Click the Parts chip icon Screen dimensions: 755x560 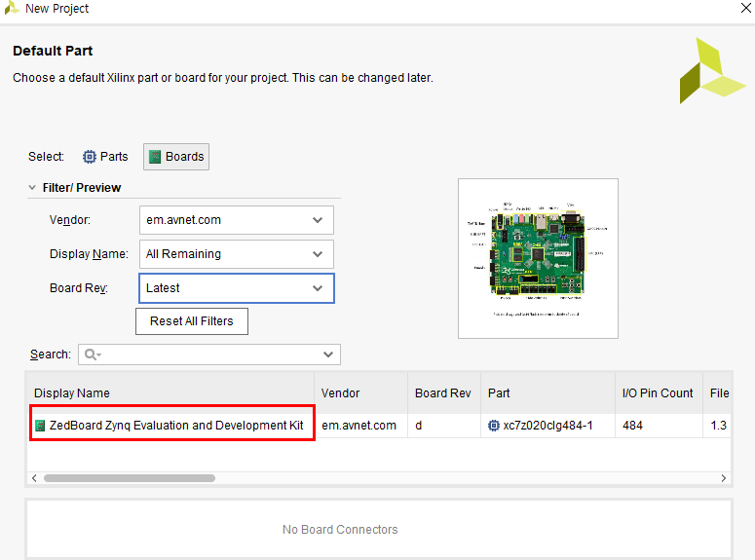[89, 157]
